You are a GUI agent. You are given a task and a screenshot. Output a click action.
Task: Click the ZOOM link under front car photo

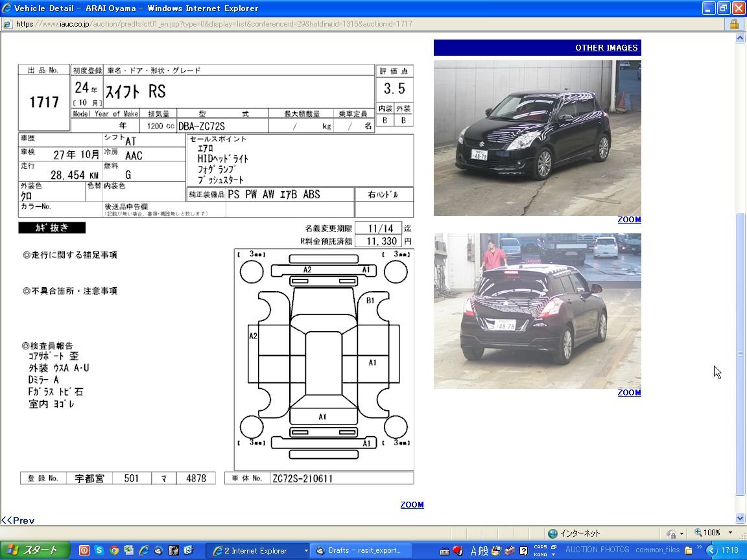coord(629,220)
